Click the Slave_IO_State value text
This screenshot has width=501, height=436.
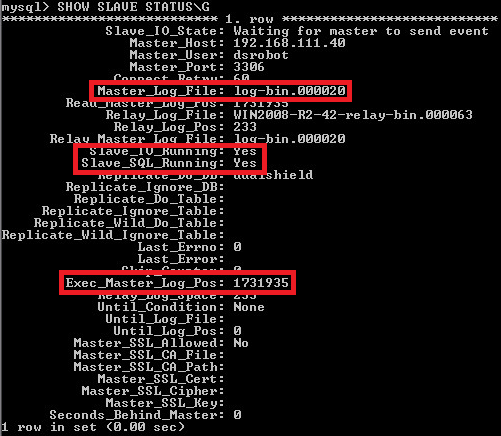click(361, 31)
